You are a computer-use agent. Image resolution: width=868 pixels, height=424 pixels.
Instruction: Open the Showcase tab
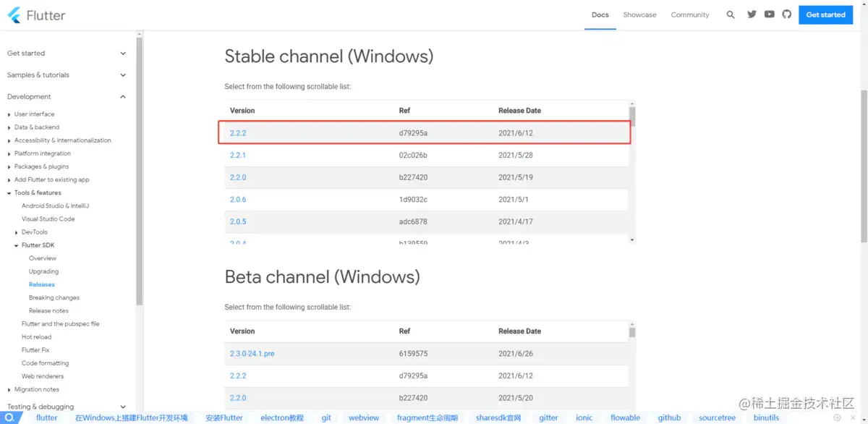[639, 14]
